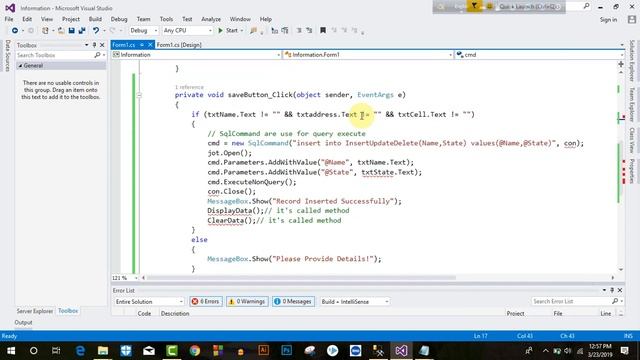Image resolution: width=640 pixels, height=360 pixels.
Task: Sort the Error List by Code column
Action: click(144, 313)
